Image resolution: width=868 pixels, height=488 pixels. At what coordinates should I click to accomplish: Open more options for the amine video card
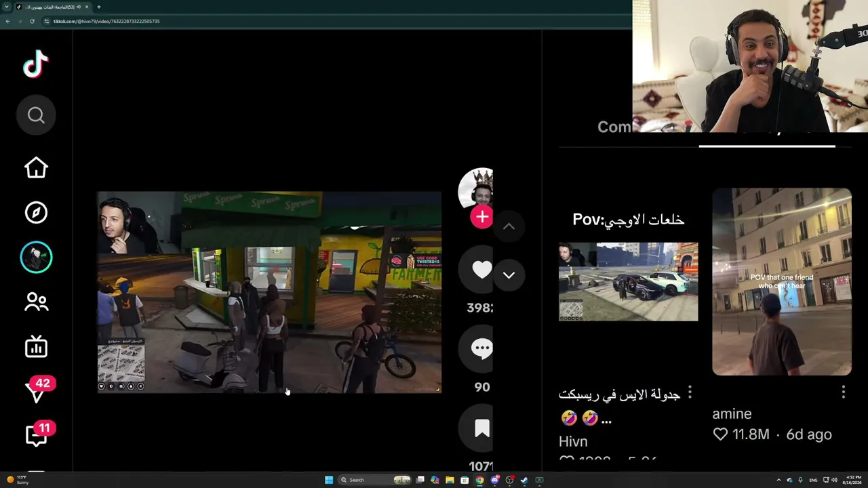click(x=844, y=392)
